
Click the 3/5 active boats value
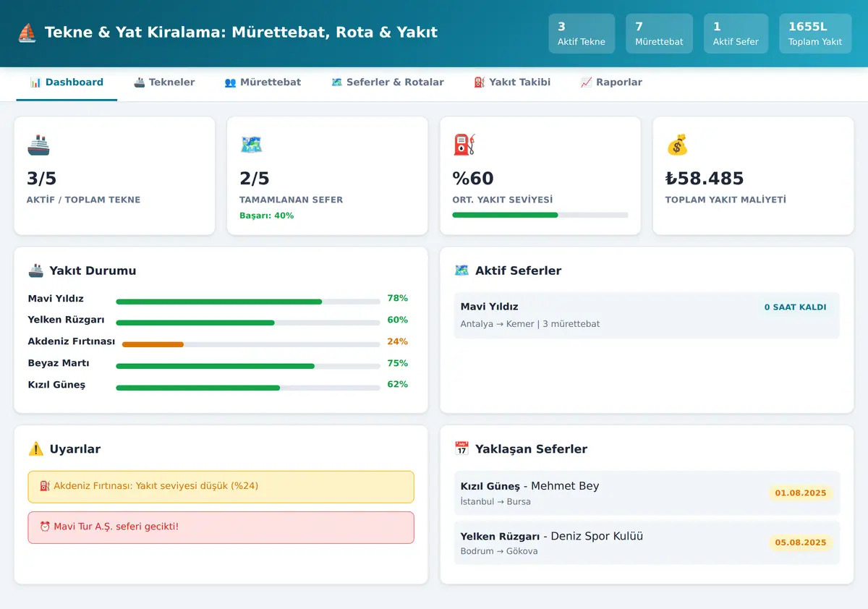[x=42, y=179]
